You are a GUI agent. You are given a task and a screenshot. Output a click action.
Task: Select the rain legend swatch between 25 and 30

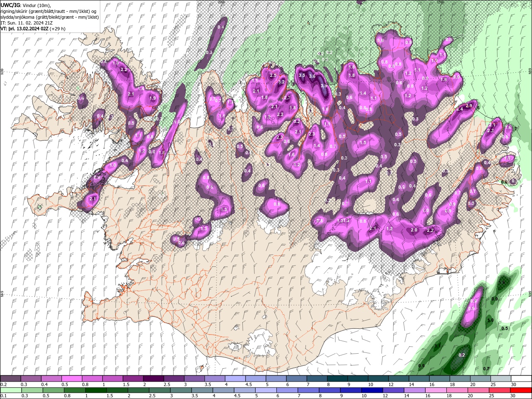tap(500, 390)
